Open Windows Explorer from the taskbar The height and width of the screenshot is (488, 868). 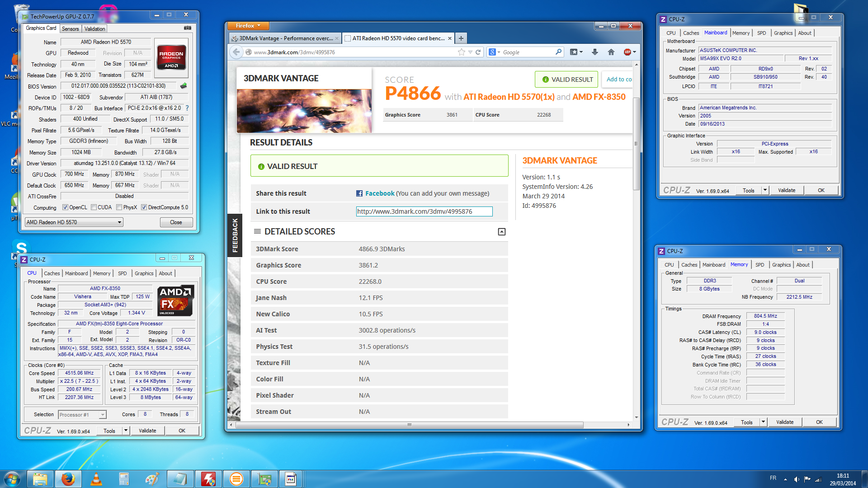pos(40,479)
